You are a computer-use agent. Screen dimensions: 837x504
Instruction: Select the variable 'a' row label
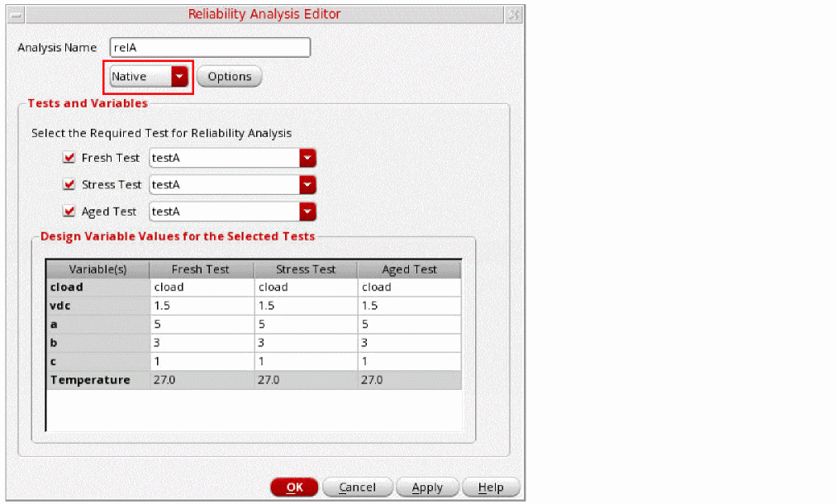click(x=97, y=325)
